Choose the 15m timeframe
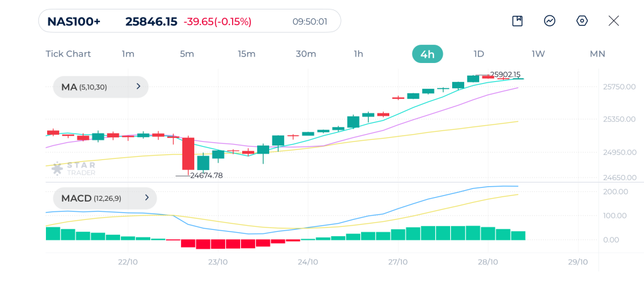 tap(247, 54)
